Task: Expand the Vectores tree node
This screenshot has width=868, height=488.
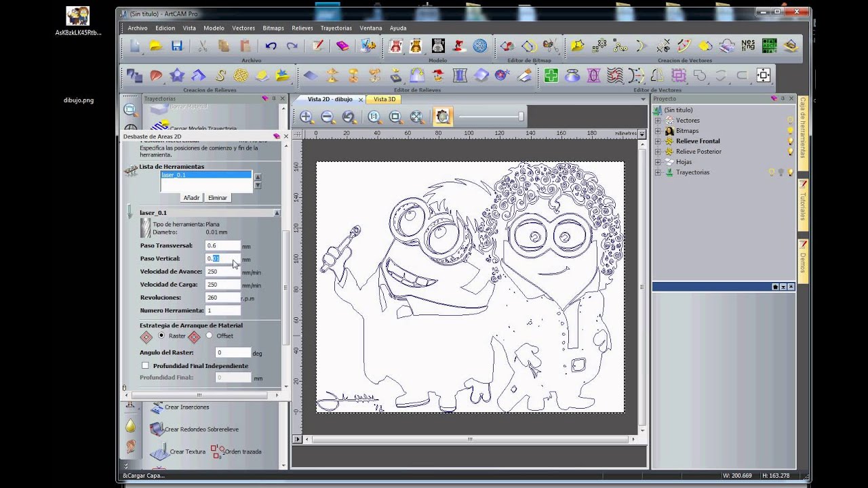Action: click(657, 121)
